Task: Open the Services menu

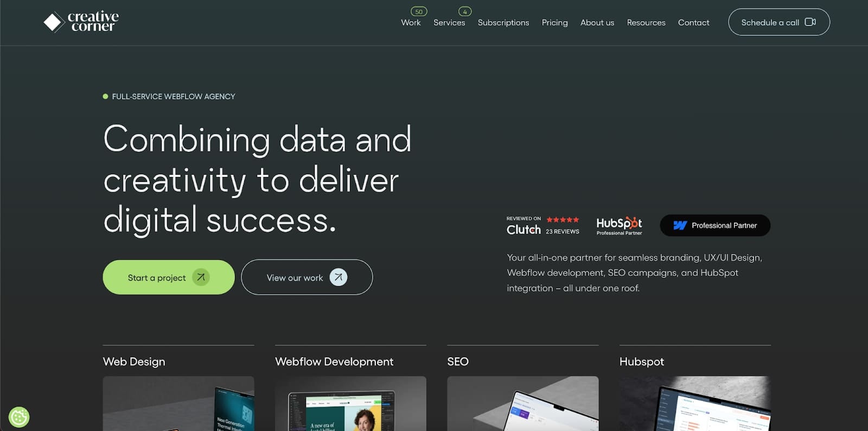Action: point(449,23)
